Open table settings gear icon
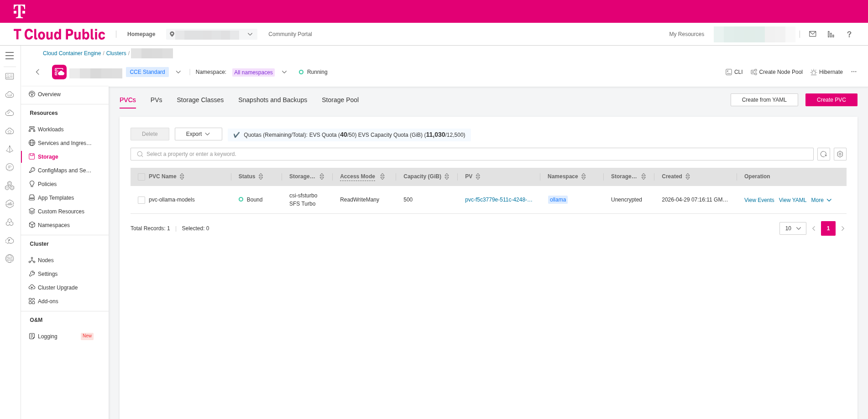Image resolution: width=868 pixels, height=419 pixels. [840, 154]
